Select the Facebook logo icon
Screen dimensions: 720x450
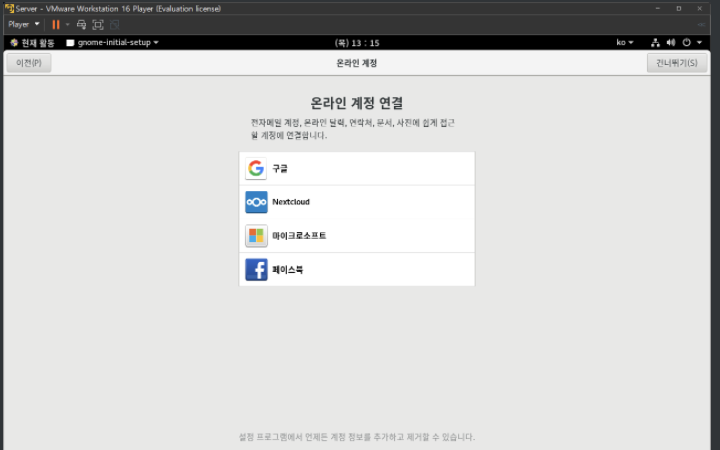click(x=256, y=270)
